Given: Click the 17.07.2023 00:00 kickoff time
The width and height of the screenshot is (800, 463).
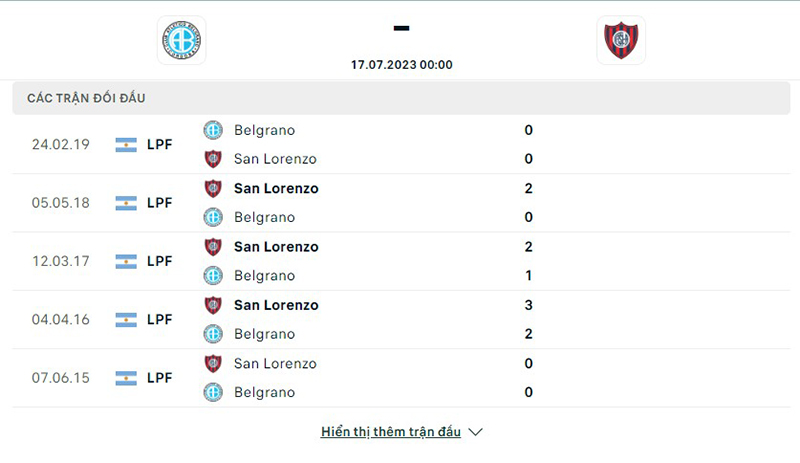Looking at the screenshot, I should [402, 65].
